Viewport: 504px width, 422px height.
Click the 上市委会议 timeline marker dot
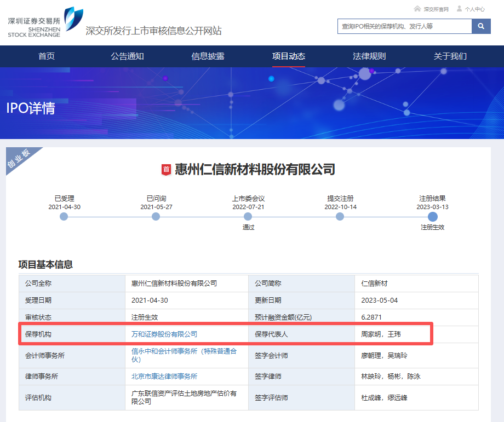(x=248, y=217)
